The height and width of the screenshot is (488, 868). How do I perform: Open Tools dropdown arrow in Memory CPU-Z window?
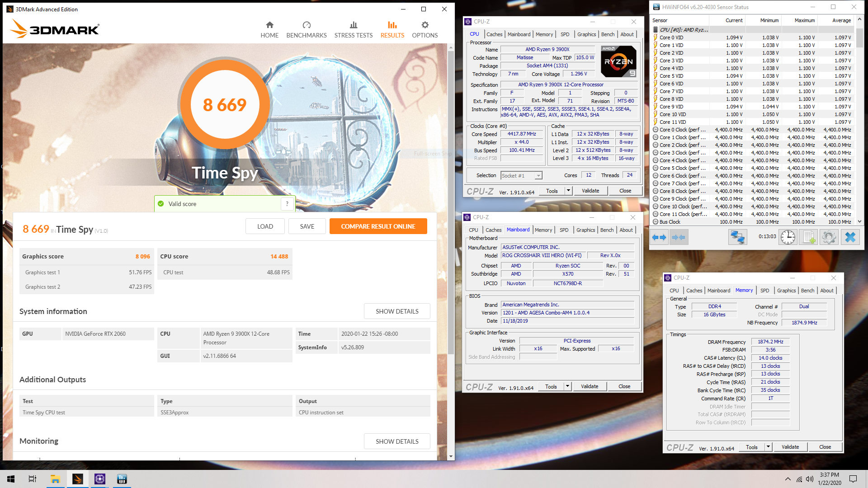coord(768,447)
